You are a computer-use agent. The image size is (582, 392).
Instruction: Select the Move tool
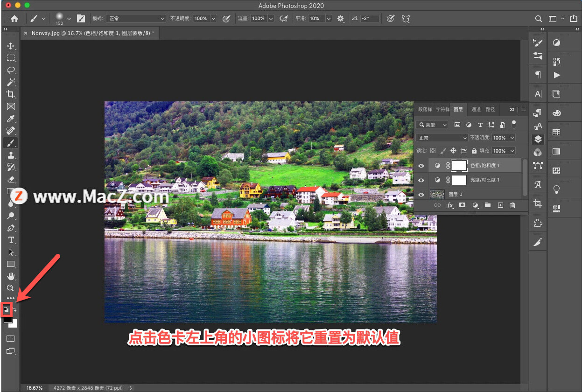(10, 46)
